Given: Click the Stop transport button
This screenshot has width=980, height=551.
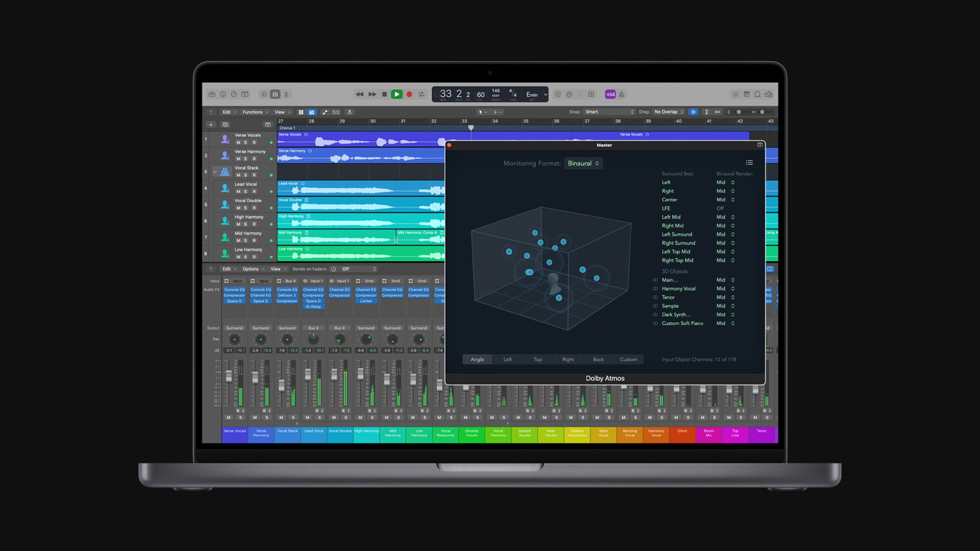Looking at the screenshot, I should [385, 94].
